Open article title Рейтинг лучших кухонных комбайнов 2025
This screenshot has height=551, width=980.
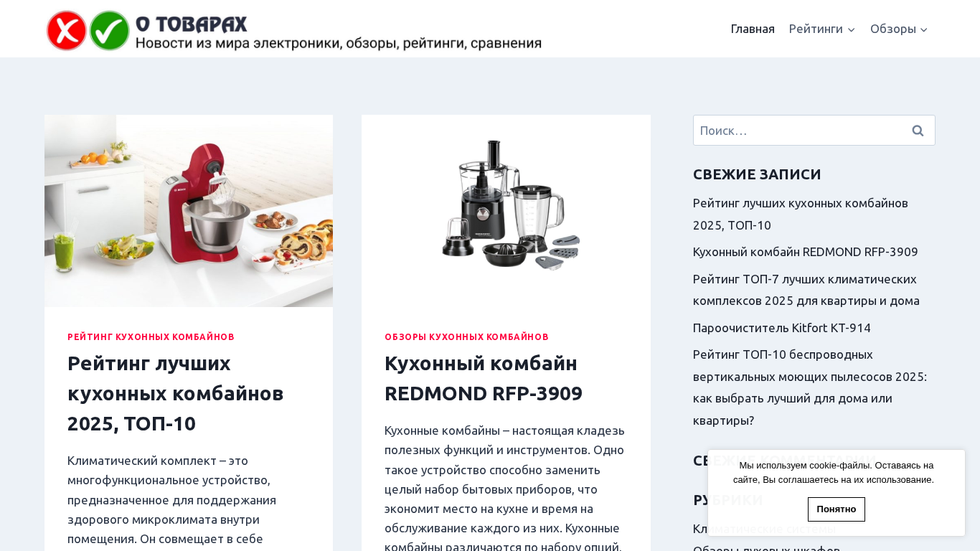tap(176, 393)
